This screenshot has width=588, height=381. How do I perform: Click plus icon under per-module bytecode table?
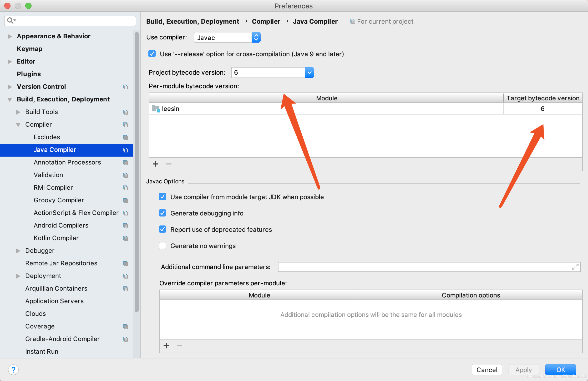(156, 164)
